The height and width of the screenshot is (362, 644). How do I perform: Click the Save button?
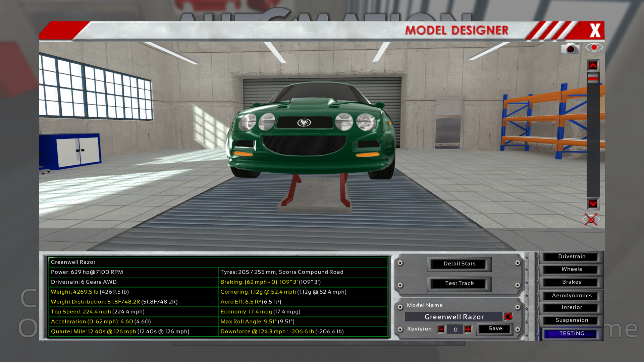coord(495,329)
